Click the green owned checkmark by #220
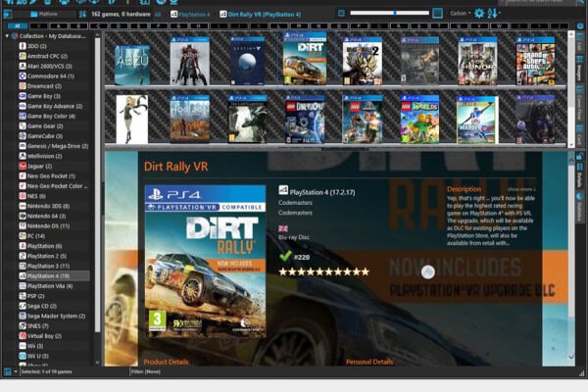The height and width of the screenshot is (392, 588). coord(285,256)
